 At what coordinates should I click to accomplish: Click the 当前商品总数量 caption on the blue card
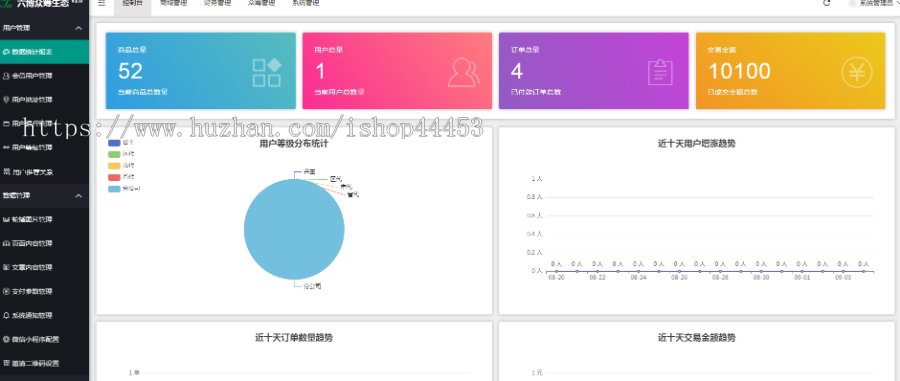click(x=143, y=92)
